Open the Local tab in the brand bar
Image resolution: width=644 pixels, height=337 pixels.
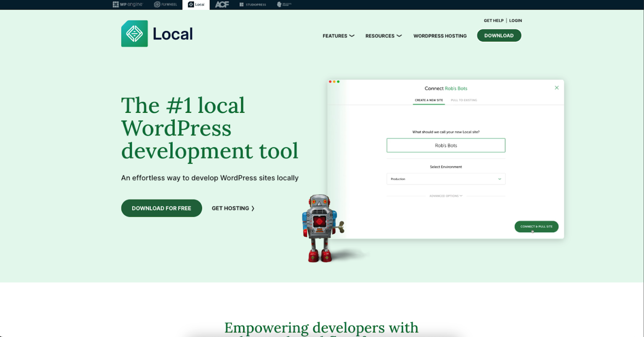click(196, 5)
